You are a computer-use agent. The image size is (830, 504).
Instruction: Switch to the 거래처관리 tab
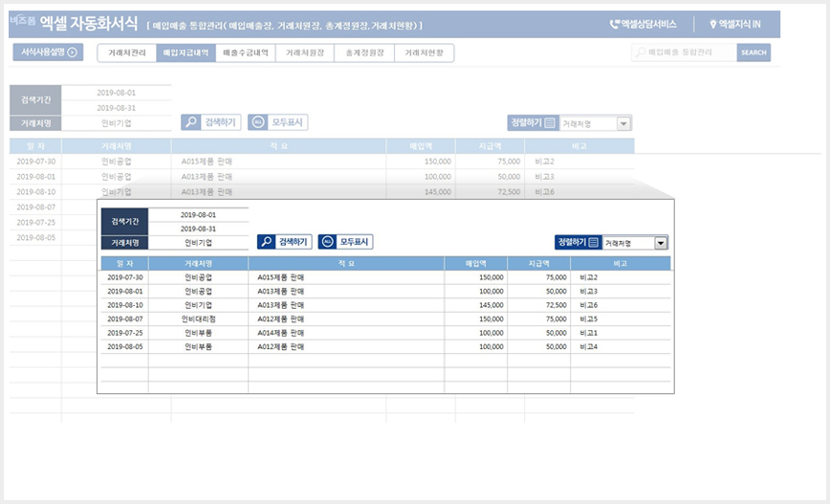[126, 53]
